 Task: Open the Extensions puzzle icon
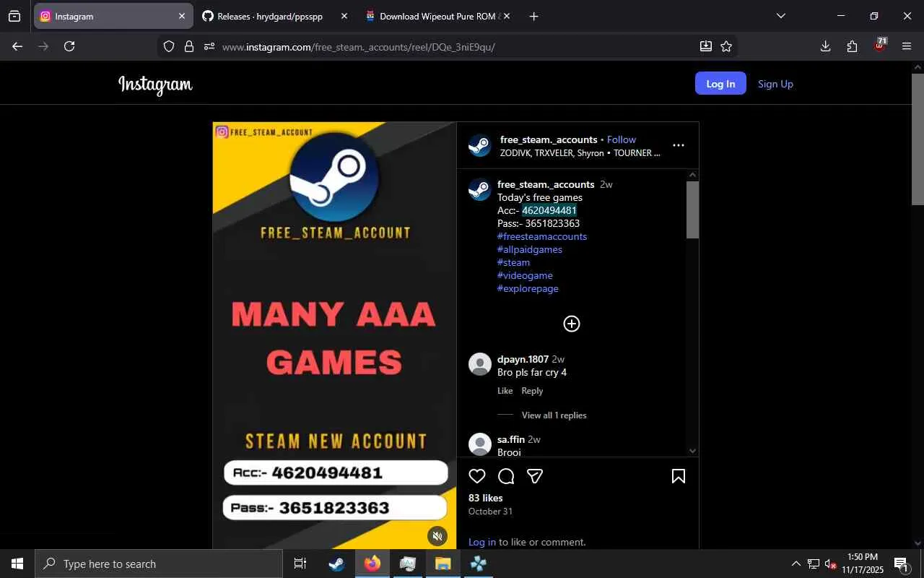click(x=853, y=46)
